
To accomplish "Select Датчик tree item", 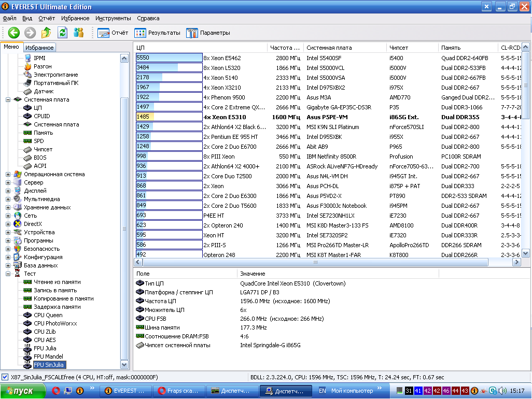I will pos(44,91).
